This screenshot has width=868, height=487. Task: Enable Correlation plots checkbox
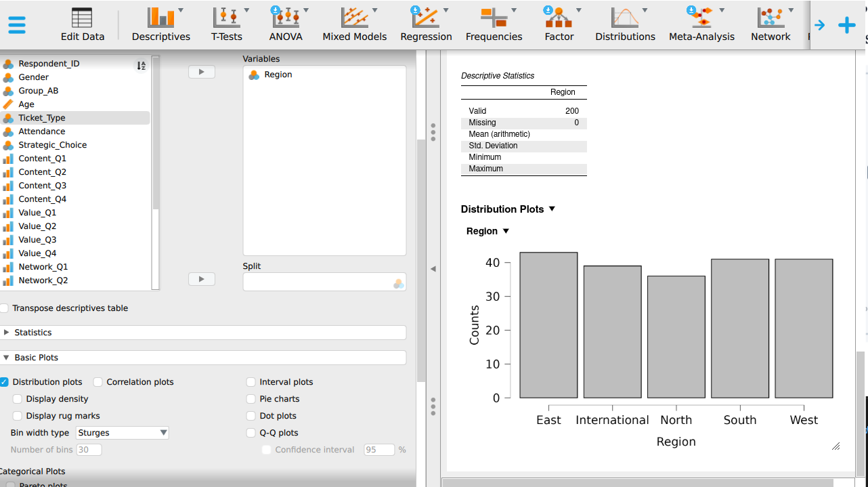[98, 382]
